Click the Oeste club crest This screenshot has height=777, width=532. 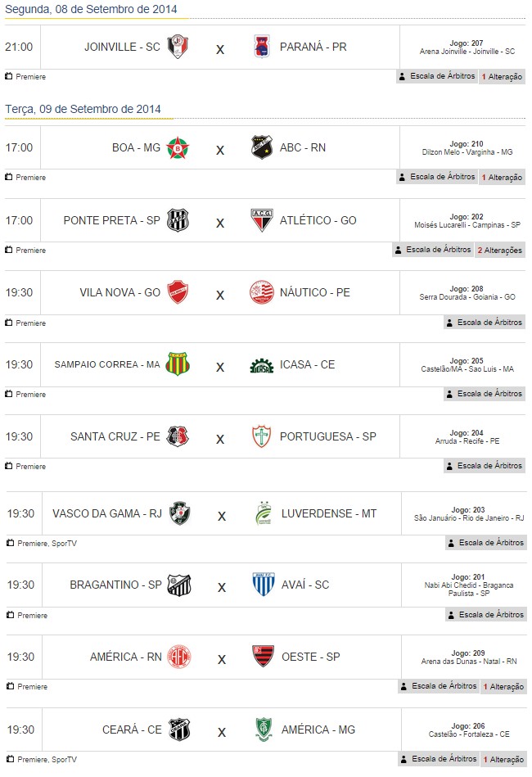(263, 657)
